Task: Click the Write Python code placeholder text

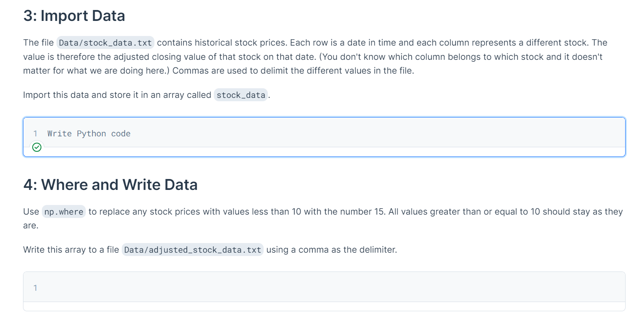Action: coord(88,133)
